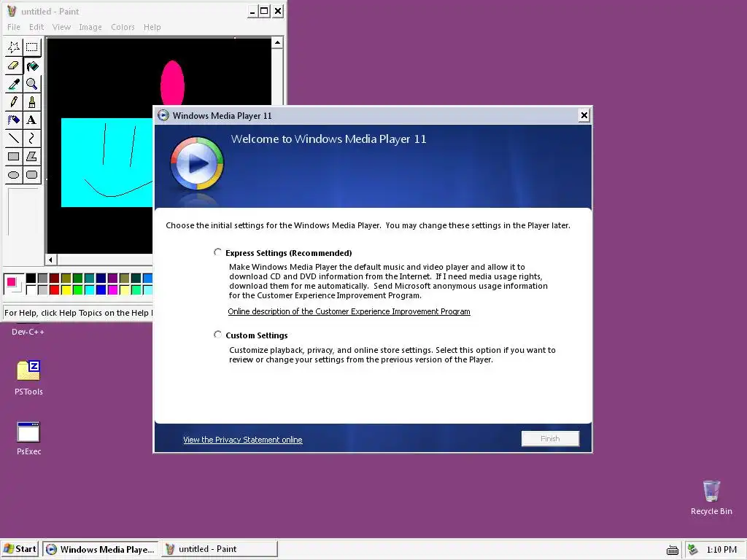Select the Text tool in Paint

pyautogui.click(x=32, y=120)
